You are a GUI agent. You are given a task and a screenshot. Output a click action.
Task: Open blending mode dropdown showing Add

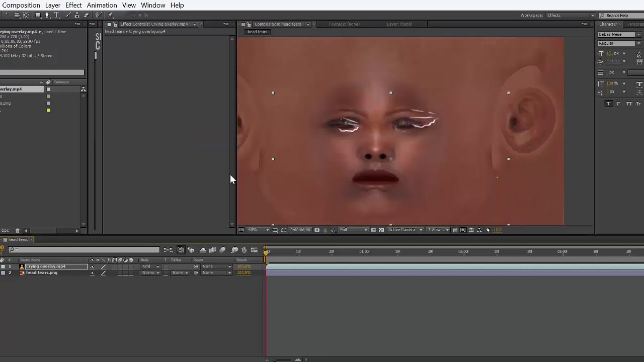(151, 266)
